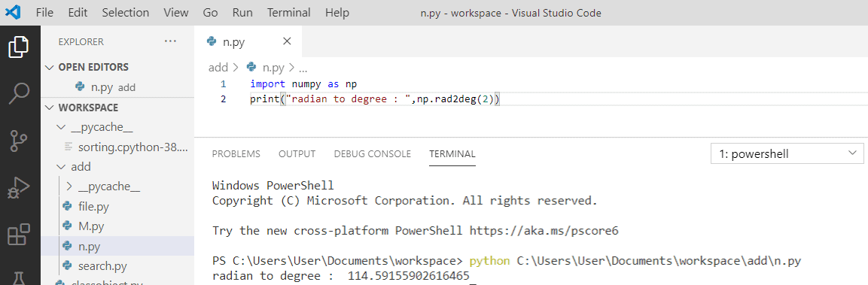Click Python icon of search.py in tree
This screenshot has width=868, height=285.
(68, 265)
